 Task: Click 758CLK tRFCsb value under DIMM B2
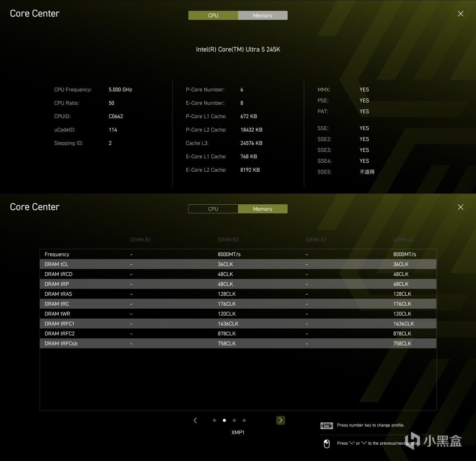click(x=227, y=344)
